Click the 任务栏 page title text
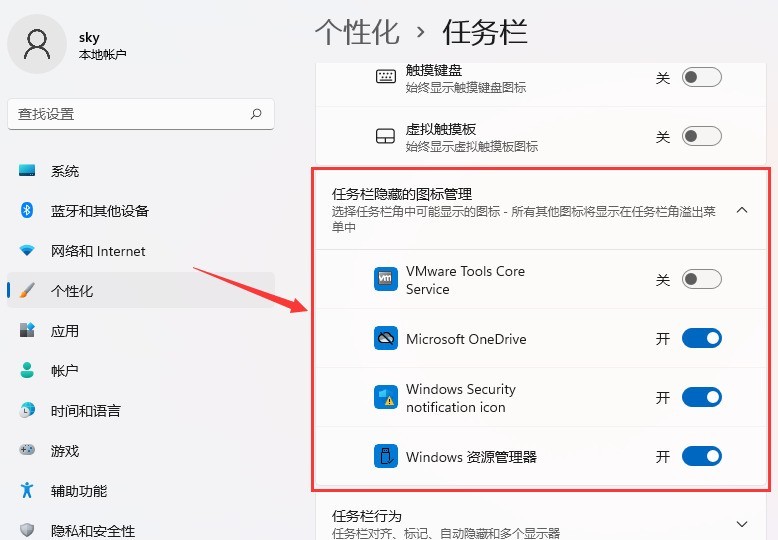The image size is (778, 540). click(x=485, y=32)
